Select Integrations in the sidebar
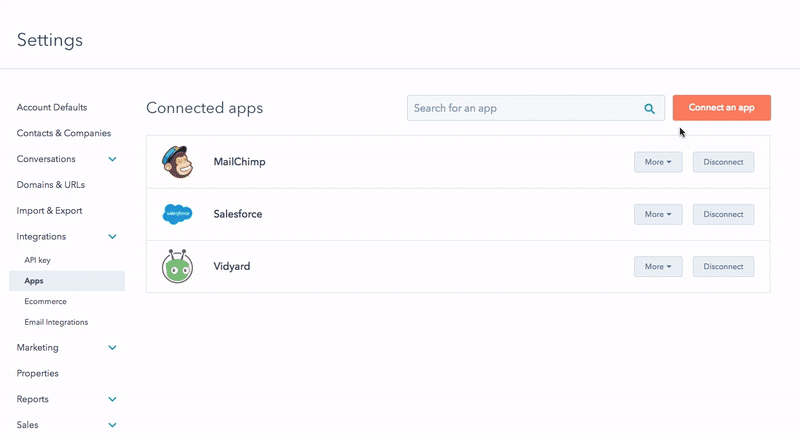The height and width of the screenshot is (439, 800). click(x=41, y=236)
